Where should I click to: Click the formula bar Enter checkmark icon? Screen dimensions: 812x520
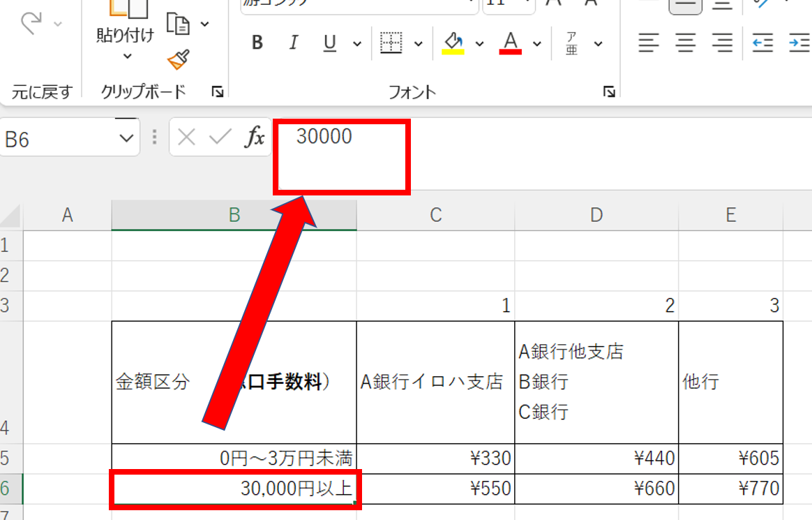click(220, 137)
